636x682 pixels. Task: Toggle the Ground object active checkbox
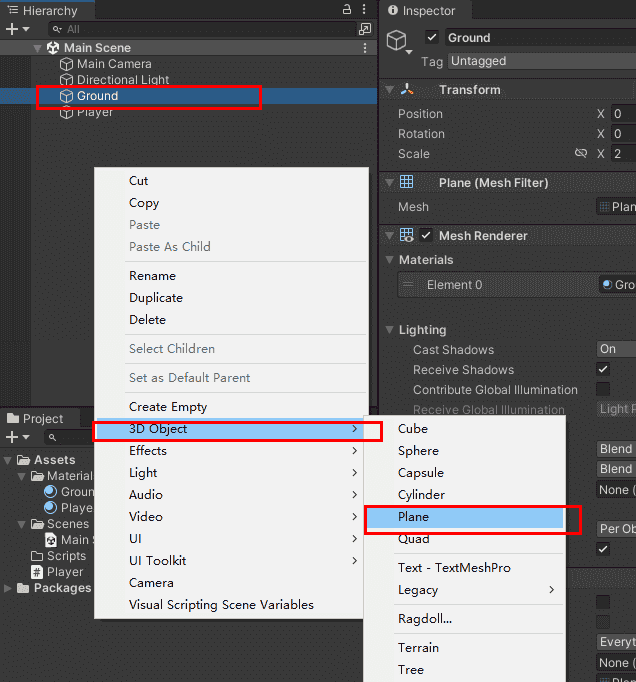coord(432,38)
